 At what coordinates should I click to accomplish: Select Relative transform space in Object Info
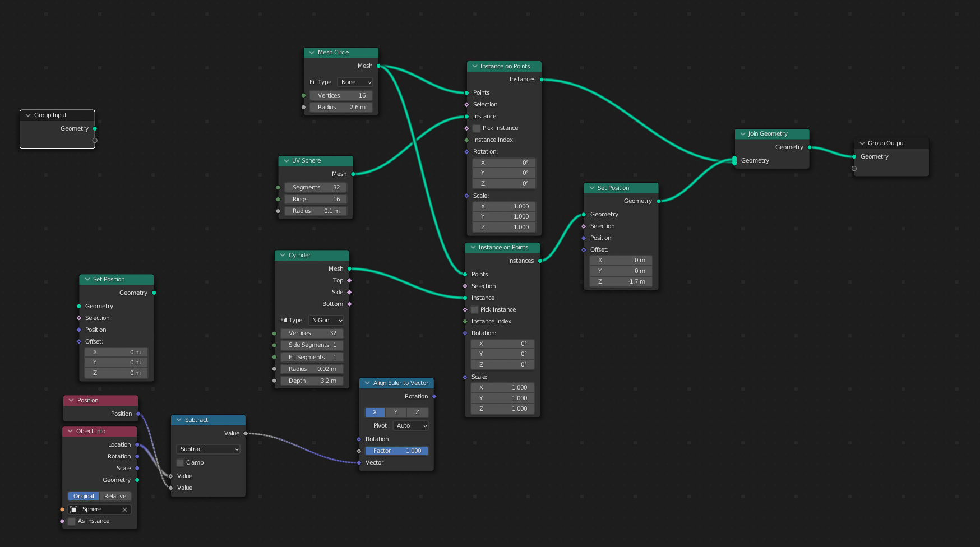tap(115, 497)
